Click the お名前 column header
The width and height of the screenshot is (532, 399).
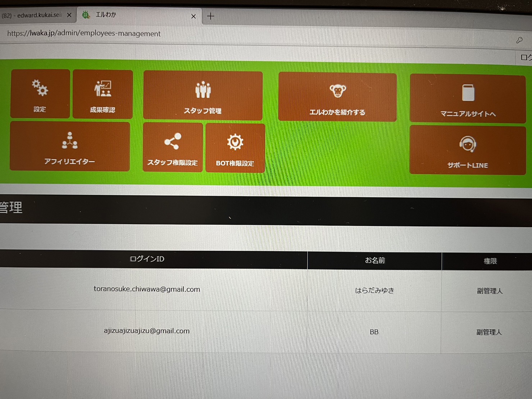pyautogui.click(x=374, y=260)
